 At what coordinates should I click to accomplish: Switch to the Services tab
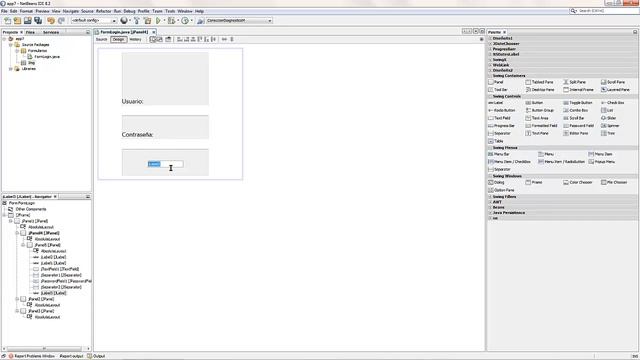coord(51,32)
